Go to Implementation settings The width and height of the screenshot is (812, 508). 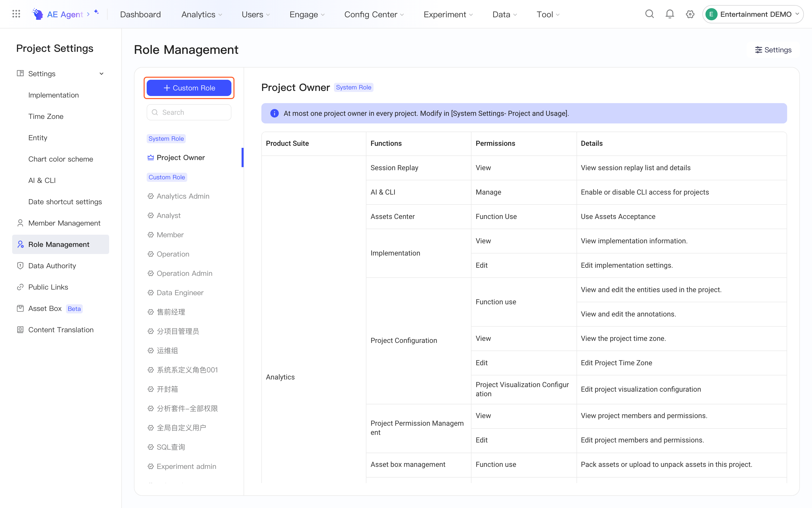53,95
